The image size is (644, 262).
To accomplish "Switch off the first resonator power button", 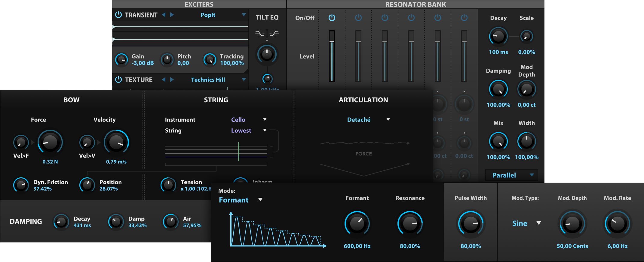I will [x=332, y=18].
